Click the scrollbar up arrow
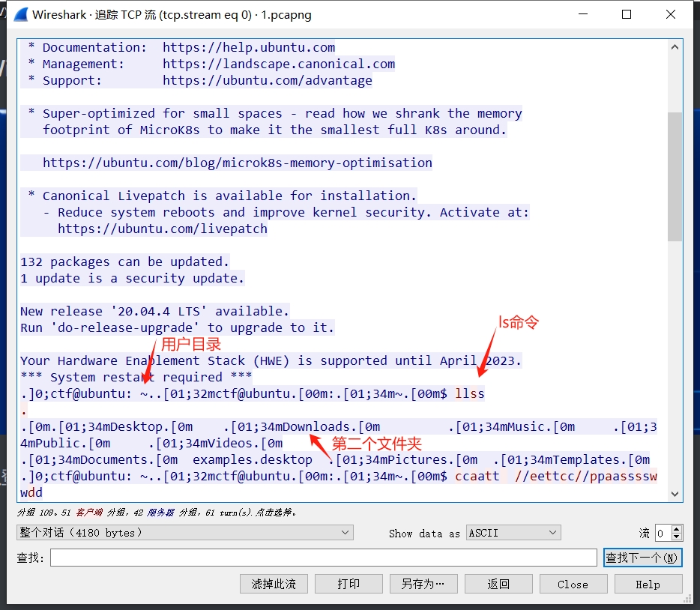The width and height of the screenshot is (700, 610). (x=675, y=47)
